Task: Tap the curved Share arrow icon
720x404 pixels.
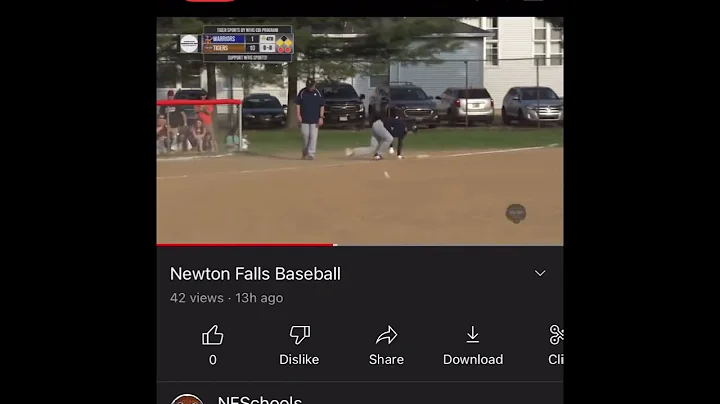Action: pyautogui.click(x=387, y=335)
